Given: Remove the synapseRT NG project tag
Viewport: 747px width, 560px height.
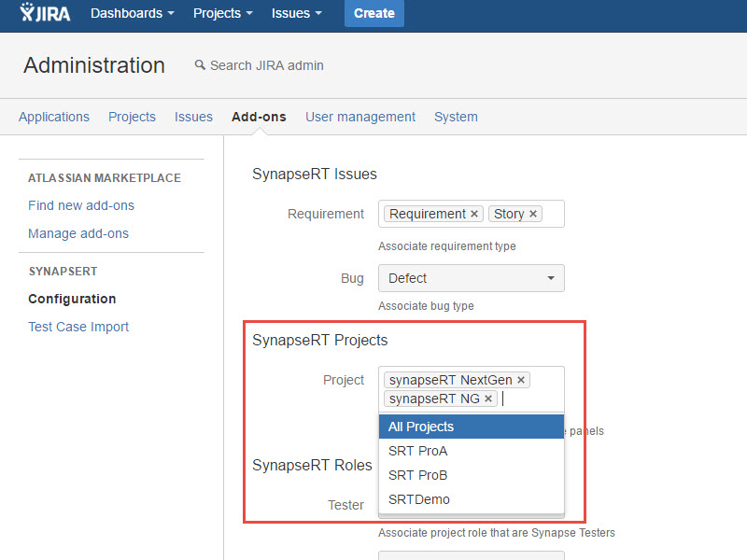Looking at the screenshot, I should [488, 399].
